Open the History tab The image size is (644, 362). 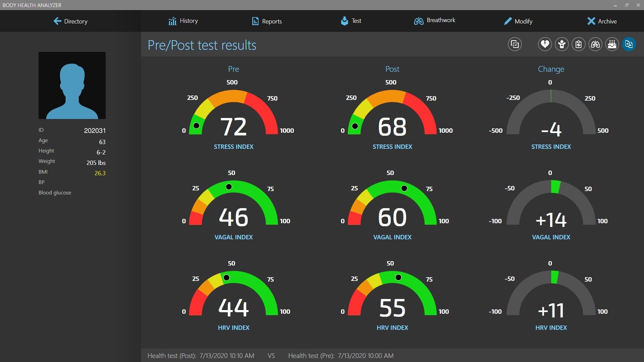coord(183,21)
